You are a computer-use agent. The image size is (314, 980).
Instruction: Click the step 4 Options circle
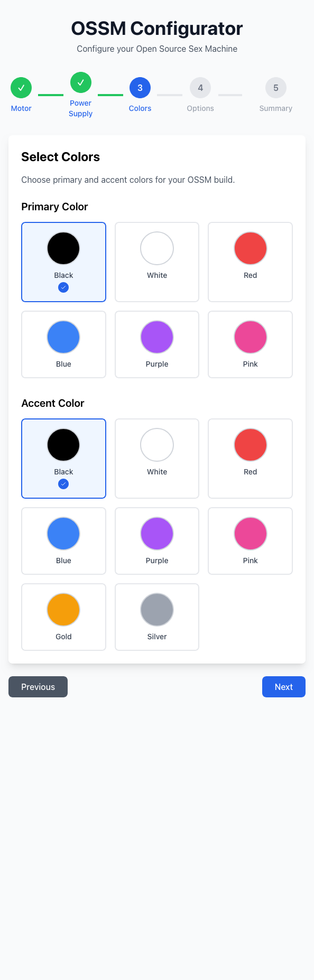coord(200,88)
